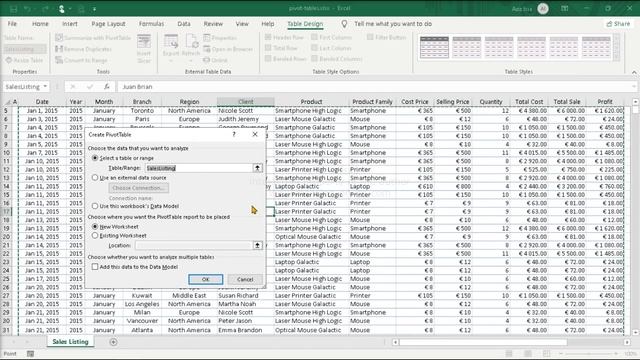
Task: Click the Insert Slicer icon
Action: (144, 42)
